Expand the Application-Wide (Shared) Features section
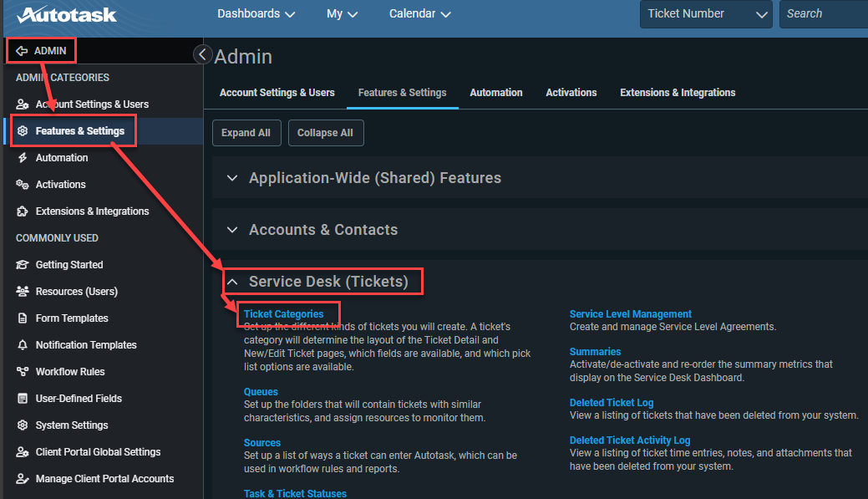 (232, 178)
